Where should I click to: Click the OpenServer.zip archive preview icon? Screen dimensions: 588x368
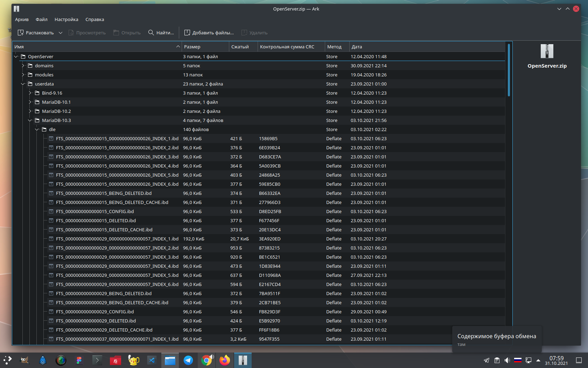click(x=547, y=51)
